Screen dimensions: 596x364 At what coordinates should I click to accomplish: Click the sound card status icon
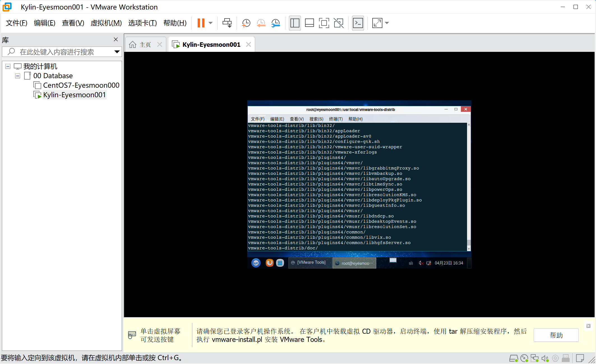click(545, 358)
